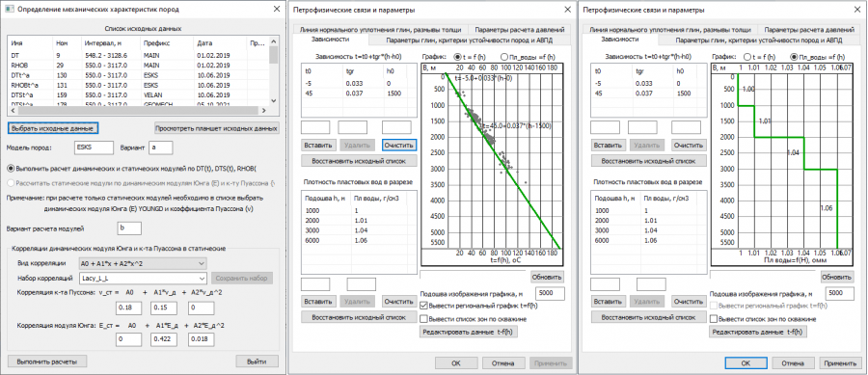868x375 pixels.
Task: Open Линия нормального уплотнения глин tab in middle dialog
Action: [381, 30]
